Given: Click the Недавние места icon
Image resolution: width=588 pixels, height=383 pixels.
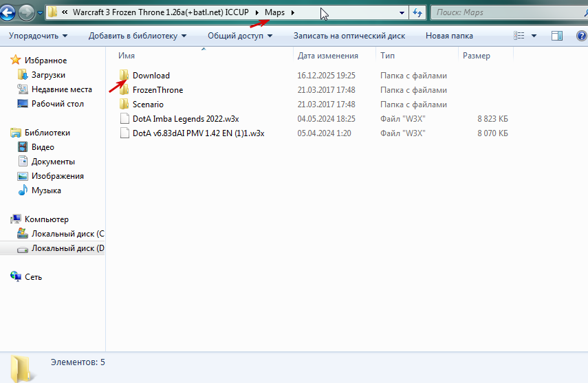Looking at the screenshot, I should pyautogui.click(x=23, y=89).
